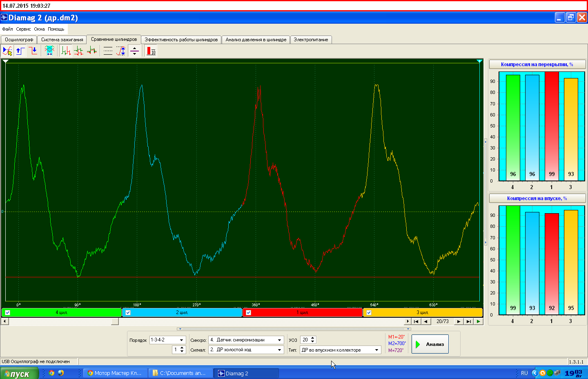Screen dimensions: 588x379
Task: Open the пуск Start button
Action: click(19, 373)
